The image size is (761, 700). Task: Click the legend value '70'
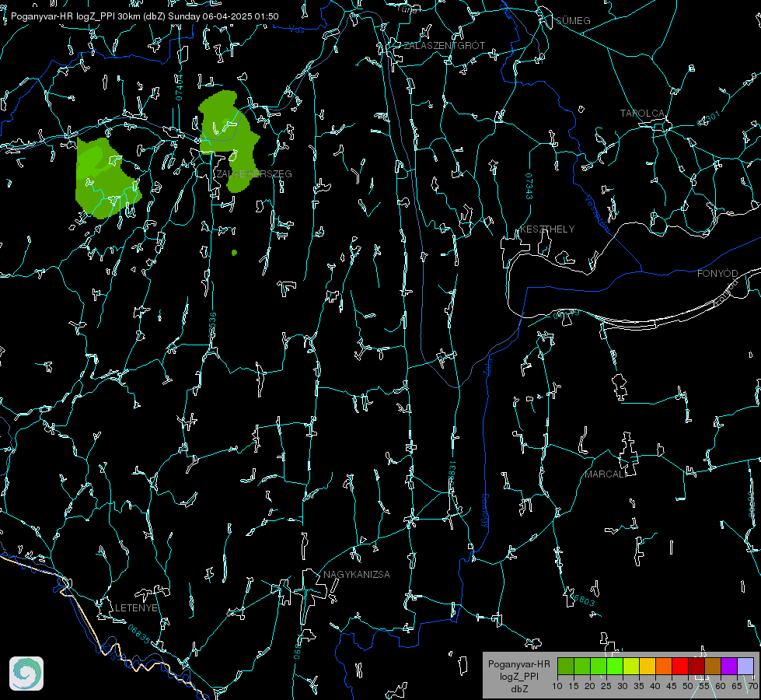click(753, 687)
